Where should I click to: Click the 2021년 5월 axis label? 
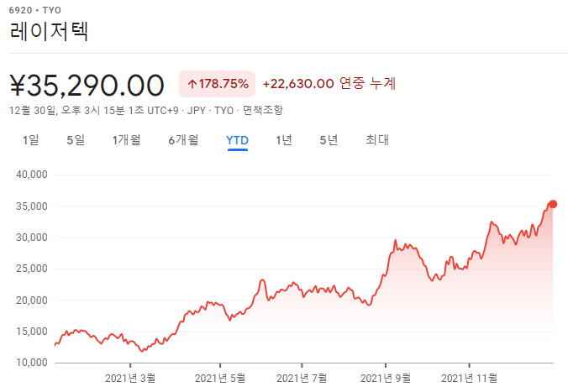[220, 379]
